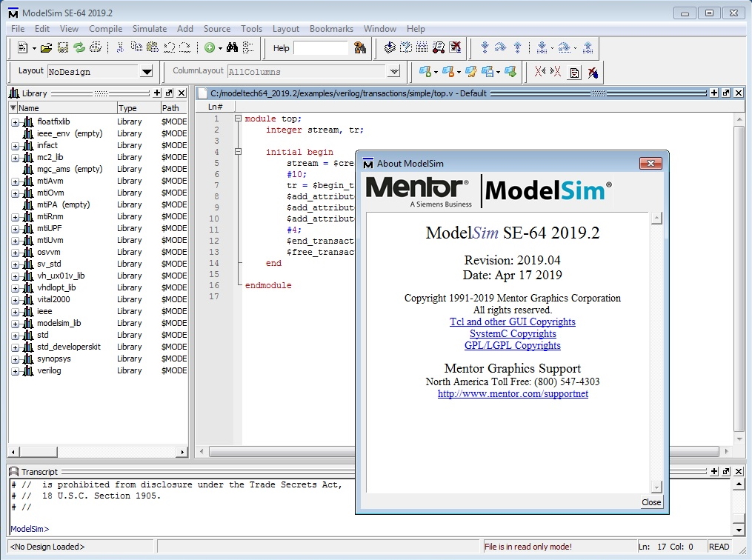Click the Help search input field
Screen dimensions: 752x560
(320, 48)
